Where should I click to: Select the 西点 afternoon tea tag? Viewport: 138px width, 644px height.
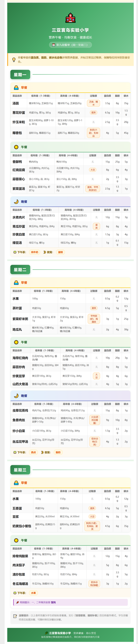[33, 452]
